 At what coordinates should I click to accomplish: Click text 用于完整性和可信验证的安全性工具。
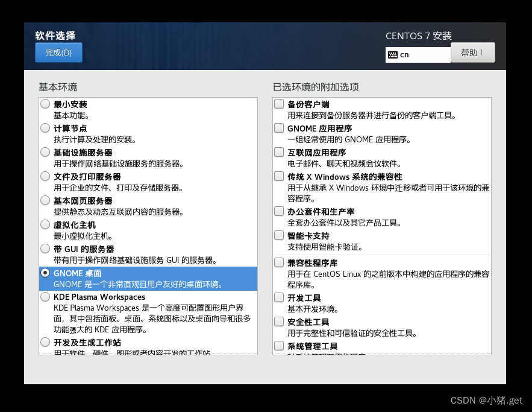352,333
